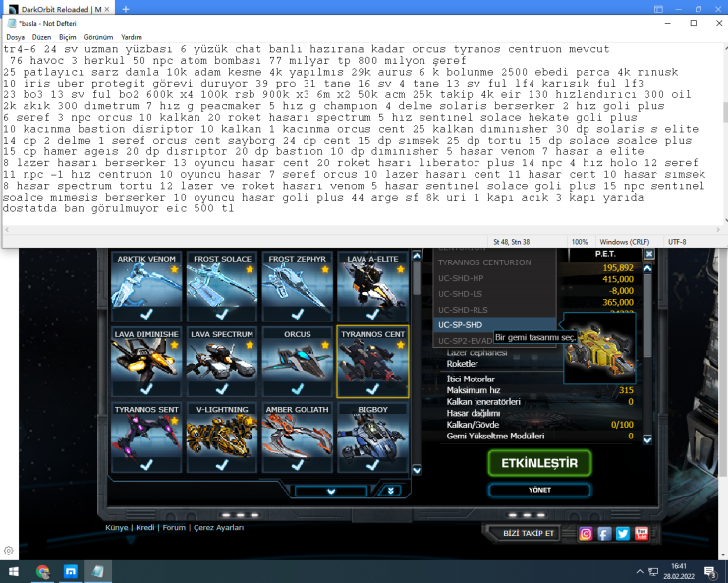Select the Tyrannos Sentinel ship design

(146, 437)
